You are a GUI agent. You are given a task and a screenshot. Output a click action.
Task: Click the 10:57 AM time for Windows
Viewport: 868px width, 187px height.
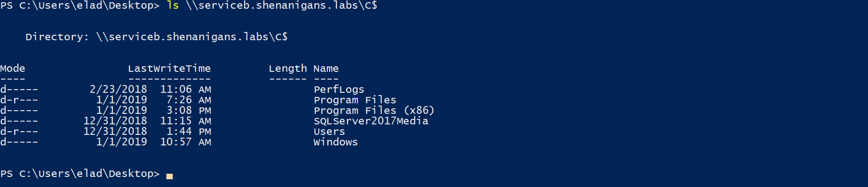tap(186, 142)
